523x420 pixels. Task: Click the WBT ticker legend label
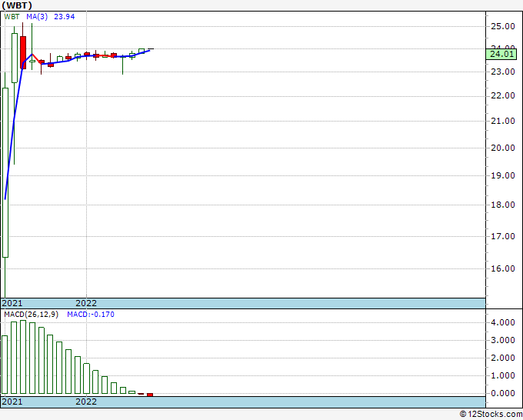[12, 17]
